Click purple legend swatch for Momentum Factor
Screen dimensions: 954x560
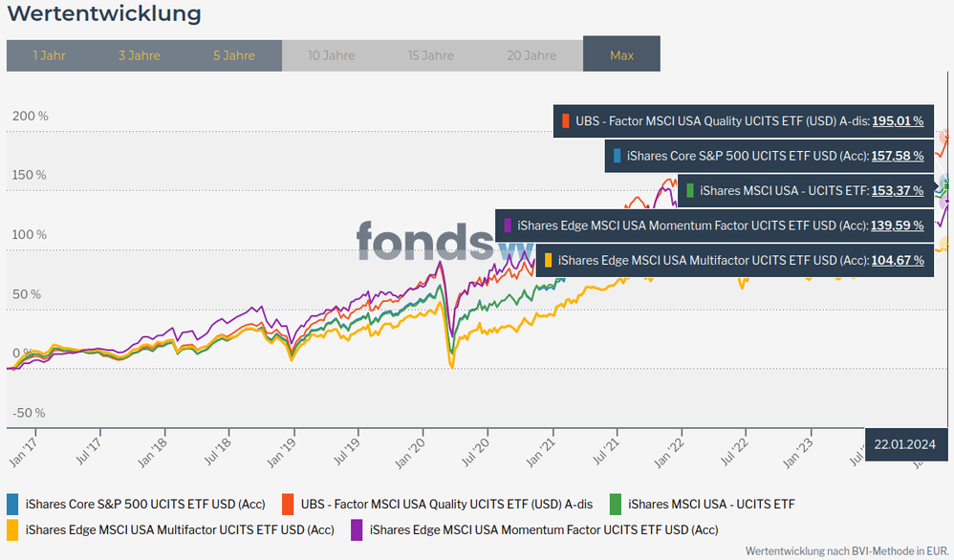[357, 528]
